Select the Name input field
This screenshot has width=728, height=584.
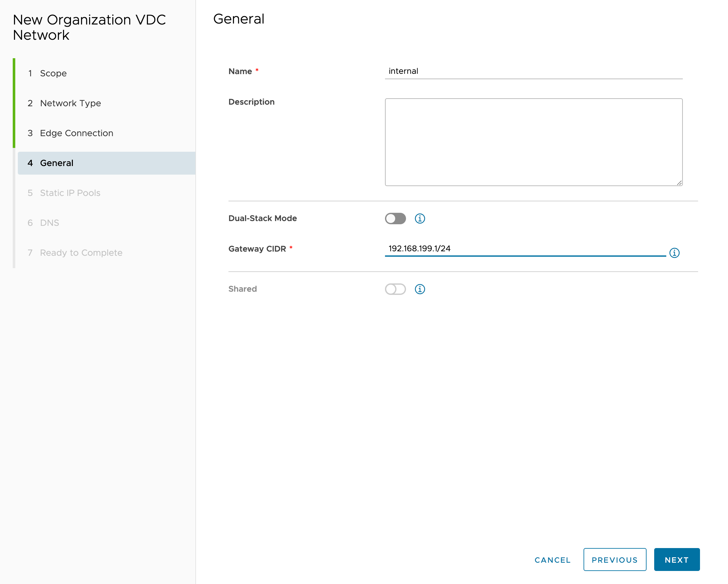534,71
